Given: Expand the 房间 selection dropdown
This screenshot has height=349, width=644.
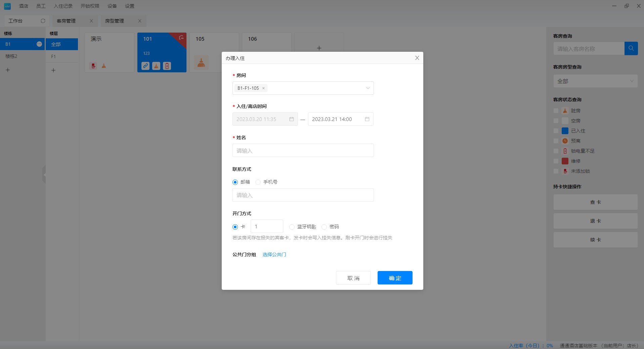Looking at the screenshot, I should (x=368, y=88).
